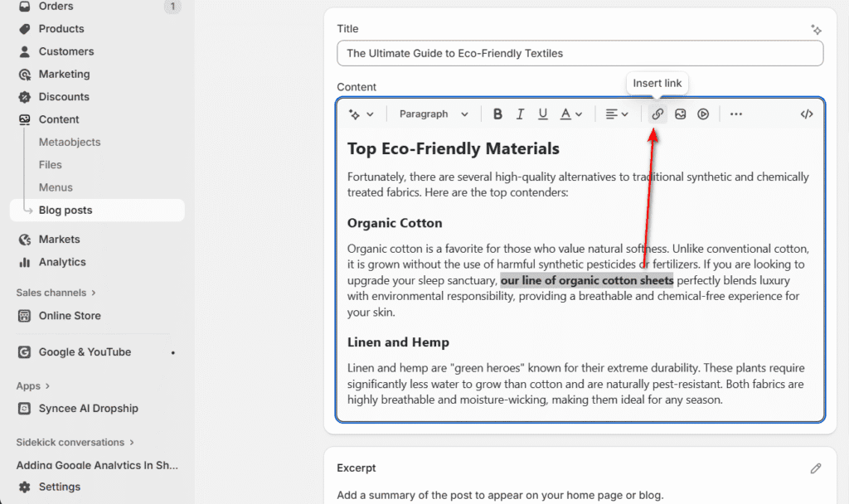Navigate to the Marketing section
849x504 pixels.
point(65,74)
